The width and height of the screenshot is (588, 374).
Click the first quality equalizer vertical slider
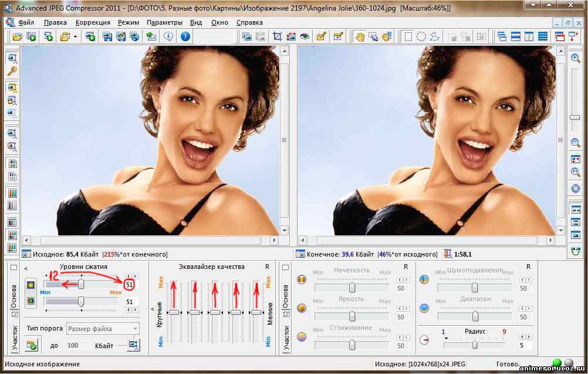174,312
